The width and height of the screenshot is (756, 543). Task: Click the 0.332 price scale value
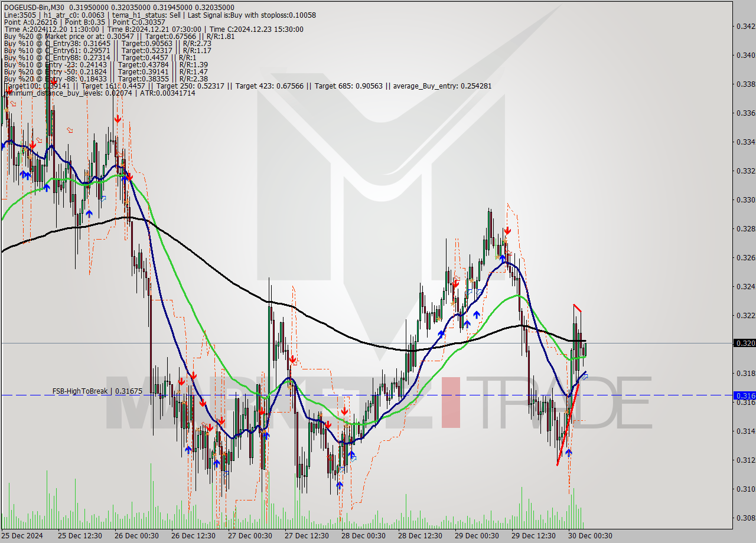745,171
